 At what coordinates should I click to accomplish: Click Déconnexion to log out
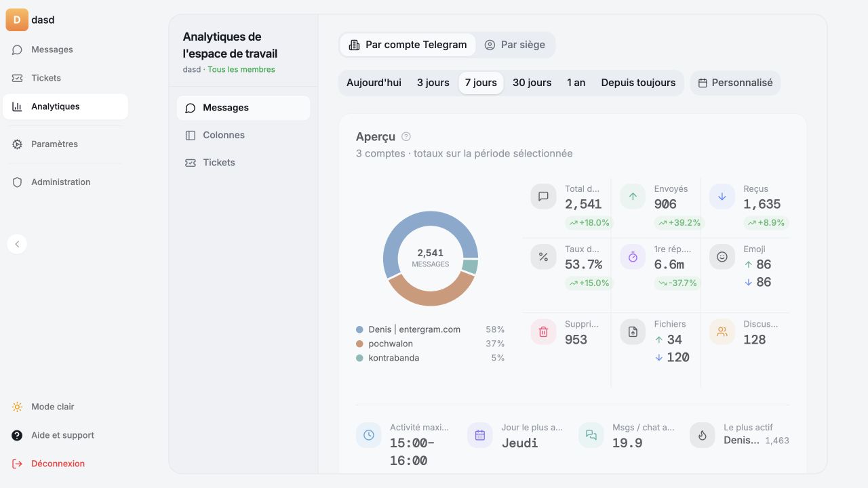65,464
